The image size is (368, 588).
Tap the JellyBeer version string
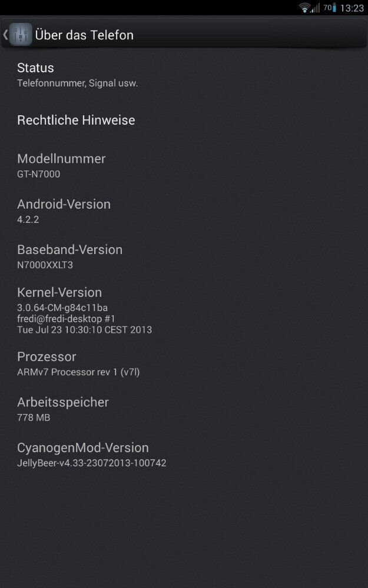pyautogui.click(x=92, y=463)
